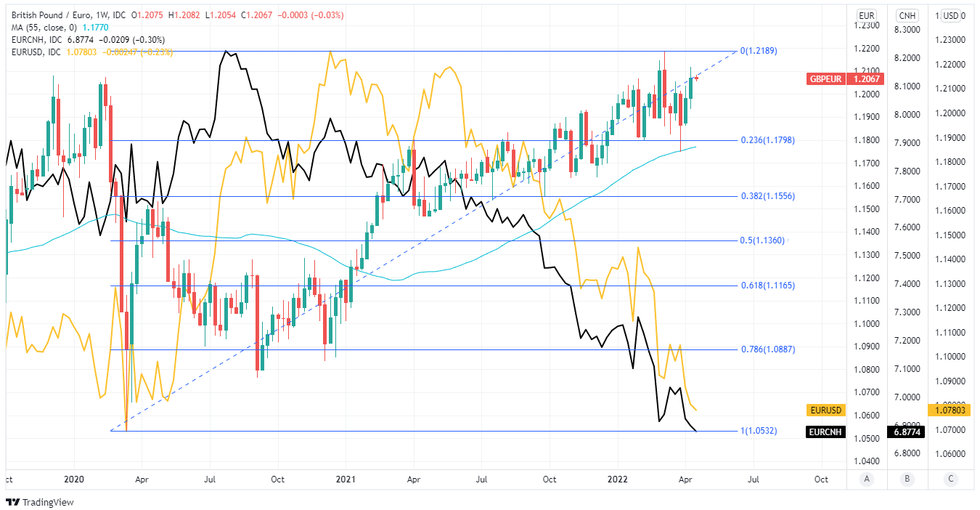Click the 6.8774 black price tag
This screenshot has height=510, width=980.
tap(907, 432)
